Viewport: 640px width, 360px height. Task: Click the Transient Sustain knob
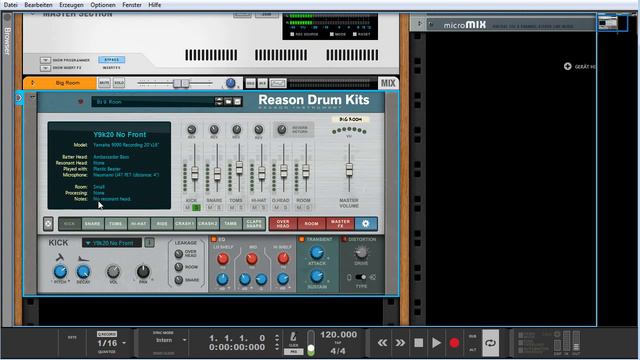(316, 276)
